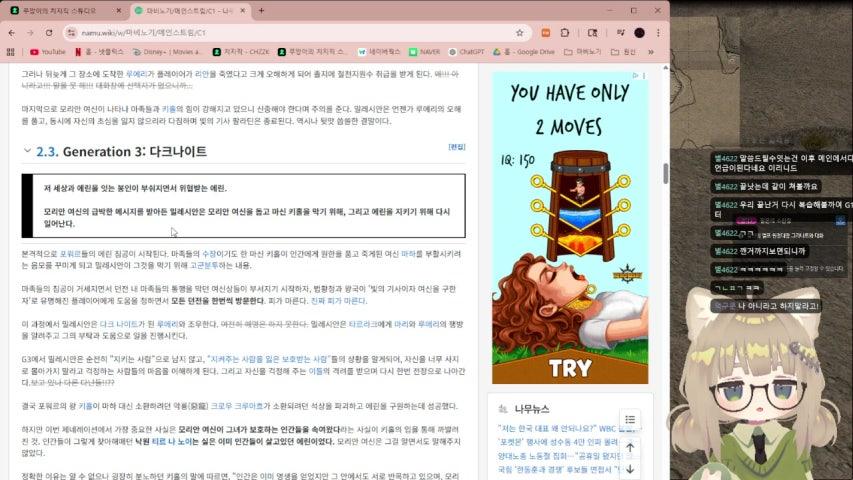The height and width of the screenshot is (480, 853).
Task: Open a new browser tab
Action: (261, 10)
